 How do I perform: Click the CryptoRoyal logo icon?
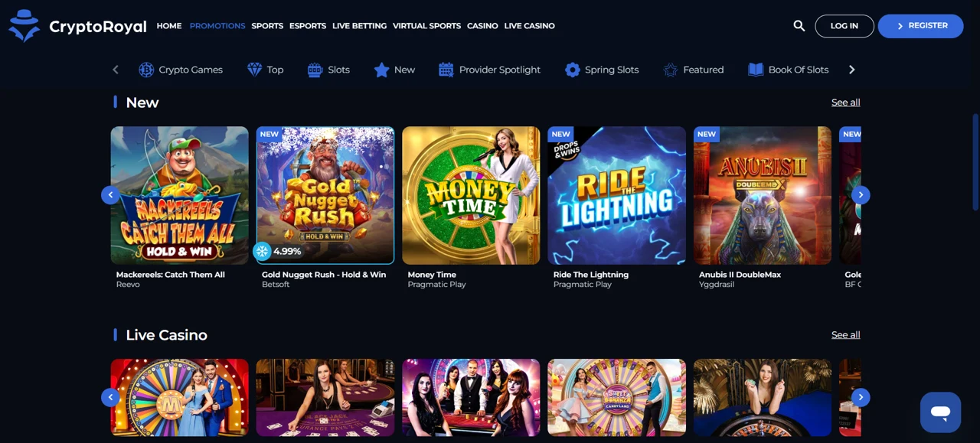pyautogui.click(x=24, y=26)
